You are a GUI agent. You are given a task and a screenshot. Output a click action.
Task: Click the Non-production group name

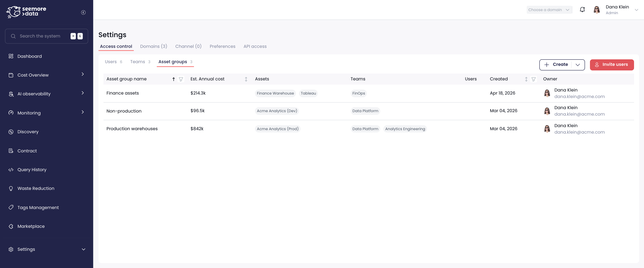[124, 111]
